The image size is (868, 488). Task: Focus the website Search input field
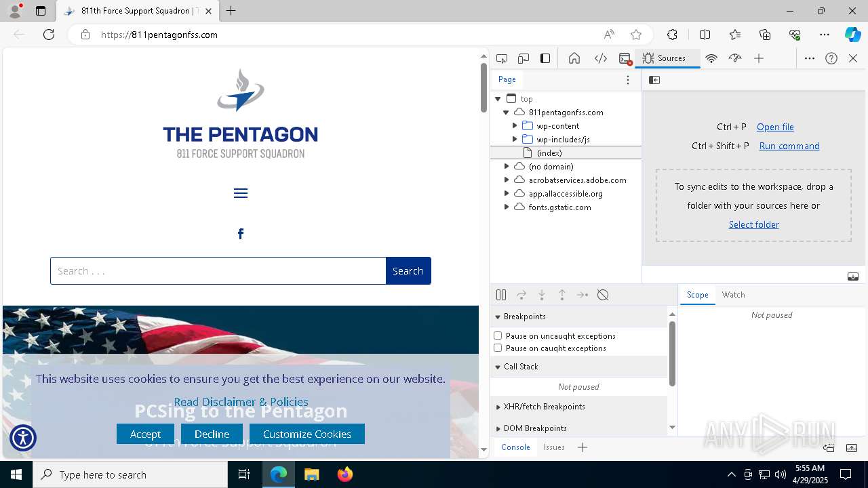pos(218,270)
